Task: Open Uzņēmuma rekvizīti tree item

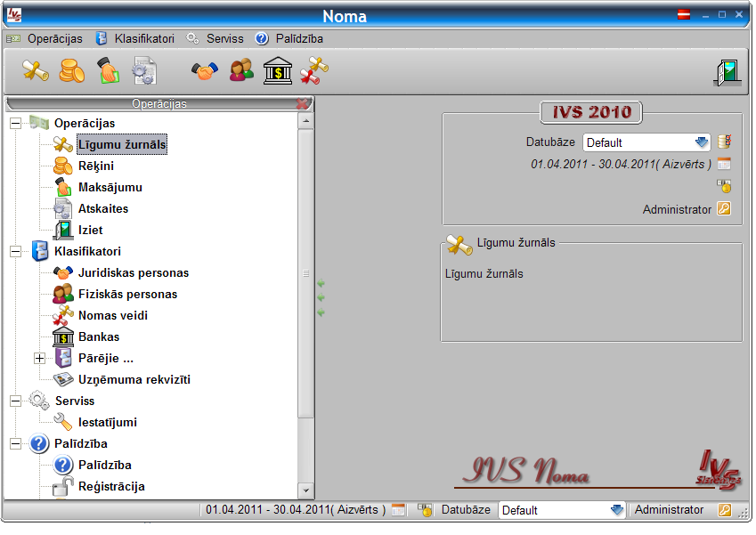Action: [x=134, y=380]
